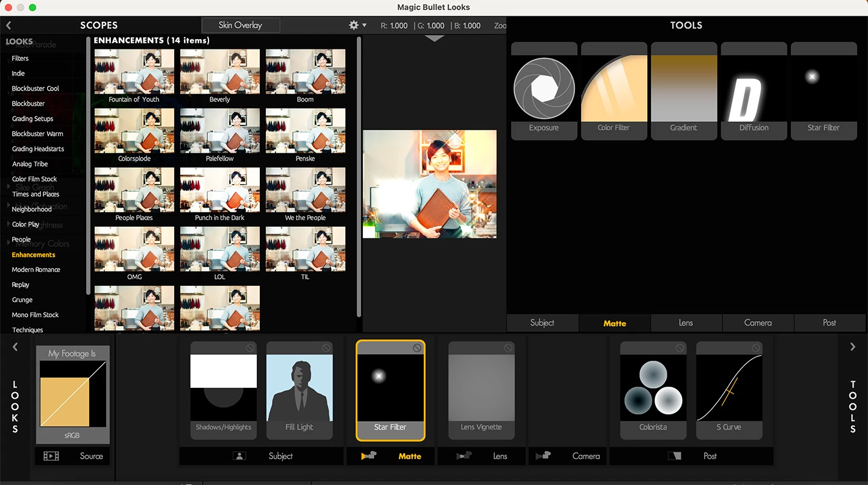Switch to the Matte tools tab

point(615,323)
